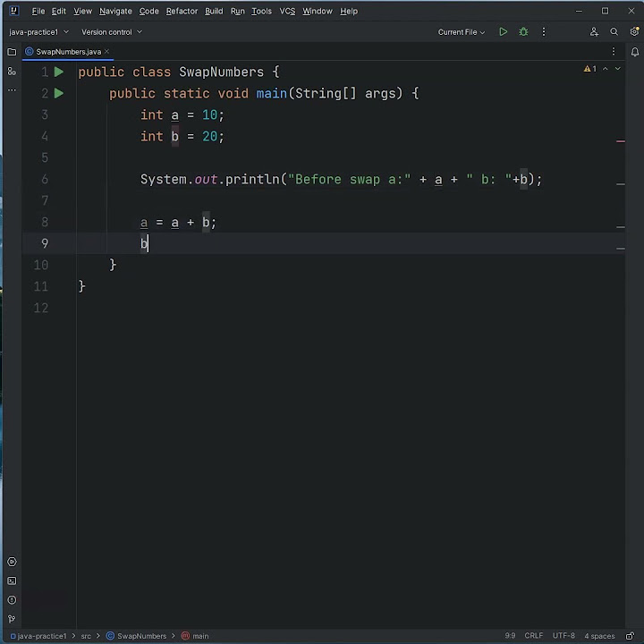The width and height of the screenshot is (644, 644).
Task: Open the Navigate menu
Action: (x=115, y=11)
